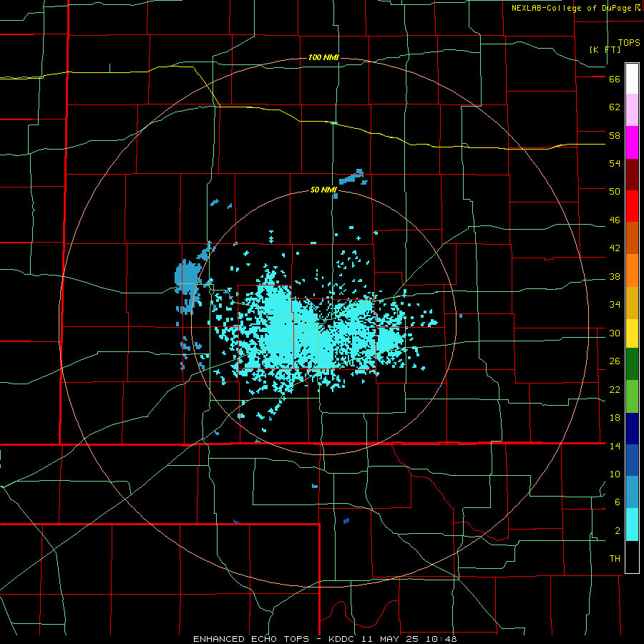Click the NEXLAB-College of DuPage label
The height and width of the screenshot is (644, 644).
(571, 8)
